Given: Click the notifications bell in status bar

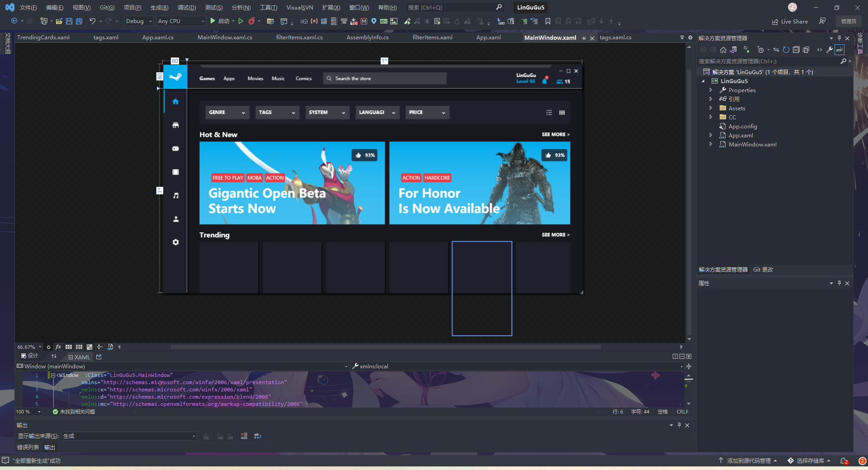Looking at the screenshot, I should click(x=844, y=461).
